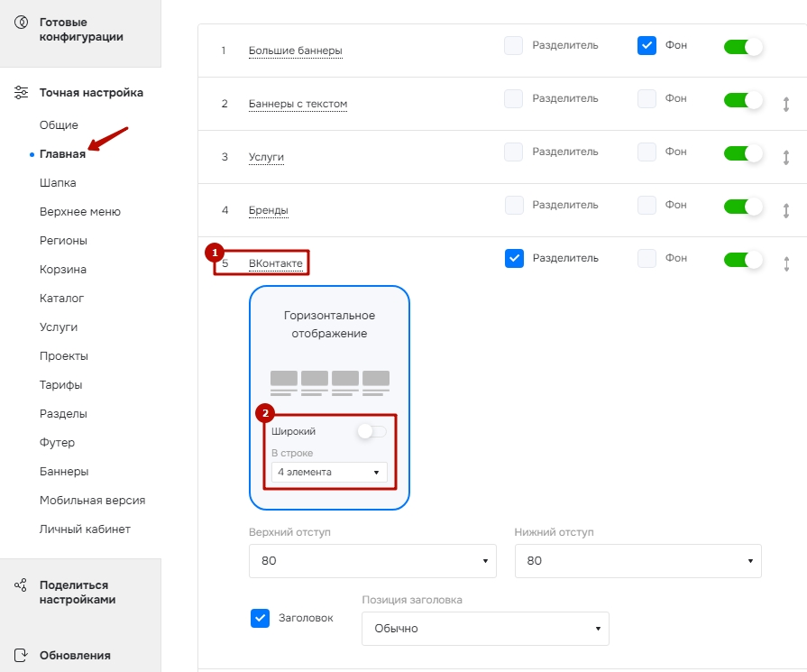
Task: Click reorder arrows icon for Услуги row
Action: tap(786, 158)
